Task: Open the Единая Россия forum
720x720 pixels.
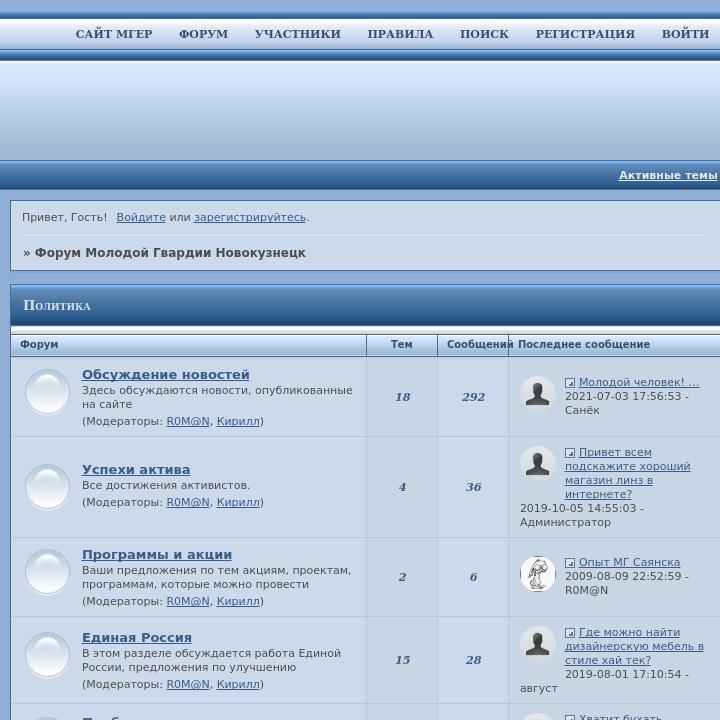Action: click(137, 638)
